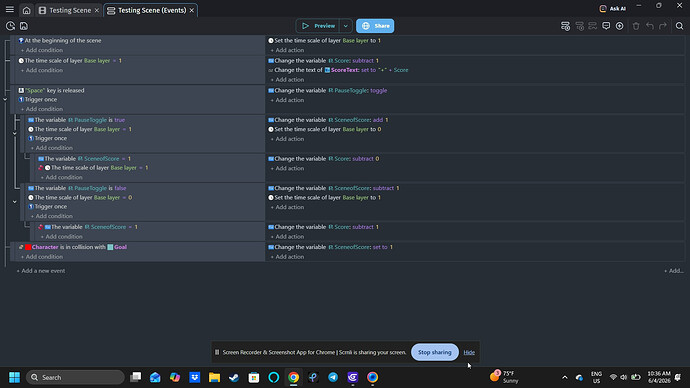Open Telegram from the taskbar
This screenshot has height=388, width=690.
point(333,377)
